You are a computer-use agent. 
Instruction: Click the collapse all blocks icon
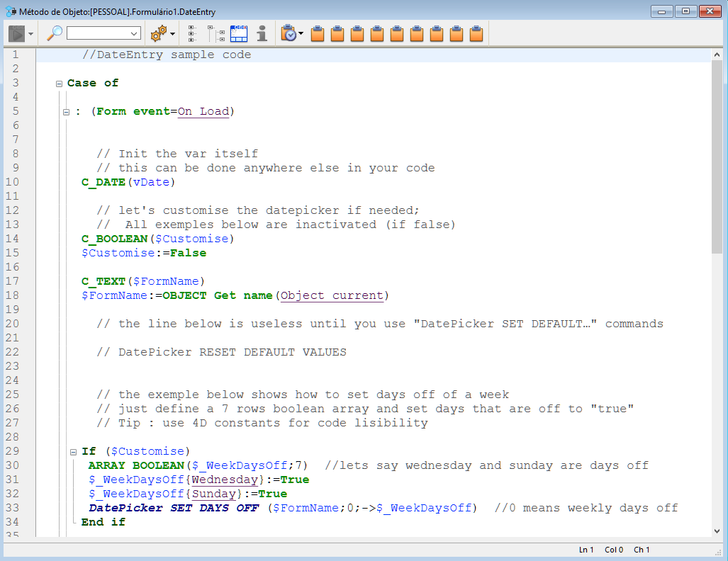click(x=215, y=33)
